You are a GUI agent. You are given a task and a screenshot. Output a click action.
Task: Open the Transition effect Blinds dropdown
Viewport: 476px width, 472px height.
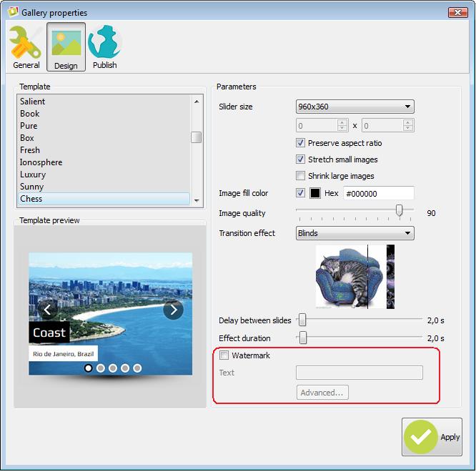tap(355, 233)
